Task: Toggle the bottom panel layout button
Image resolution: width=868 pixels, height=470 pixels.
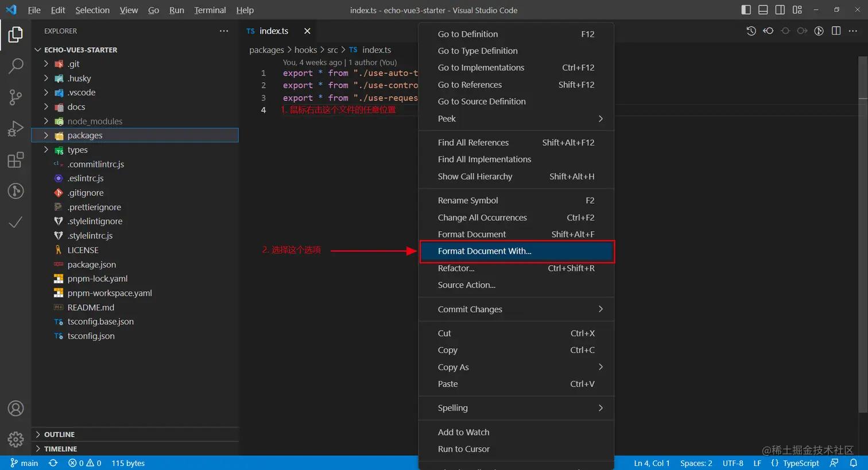Action: (x=763, y=10)
